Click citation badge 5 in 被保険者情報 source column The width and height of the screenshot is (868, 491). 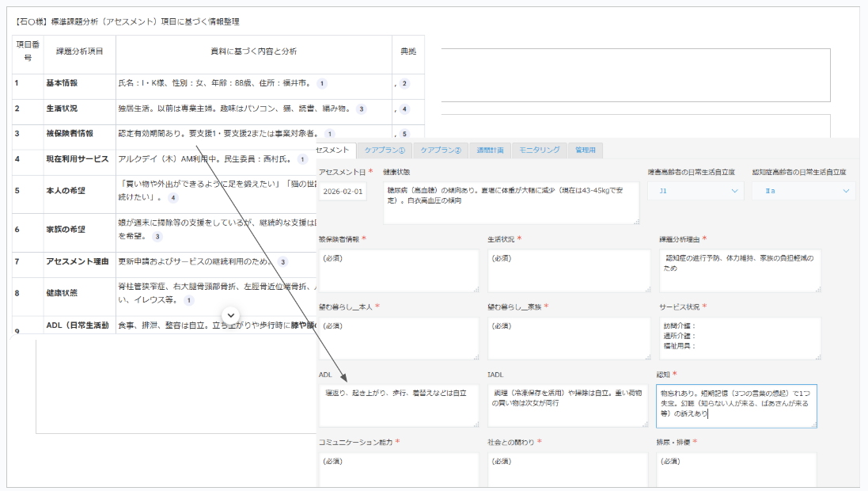[405, 134]
